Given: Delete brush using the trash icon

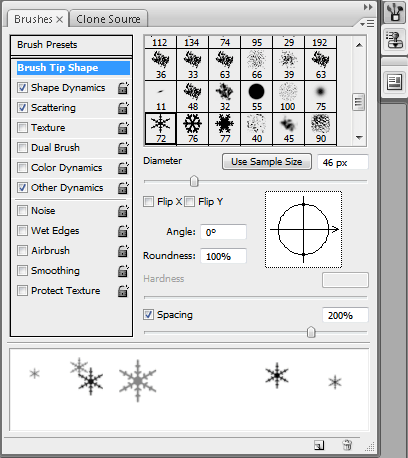Looking at the screenshot, I should tap(347, 445).
